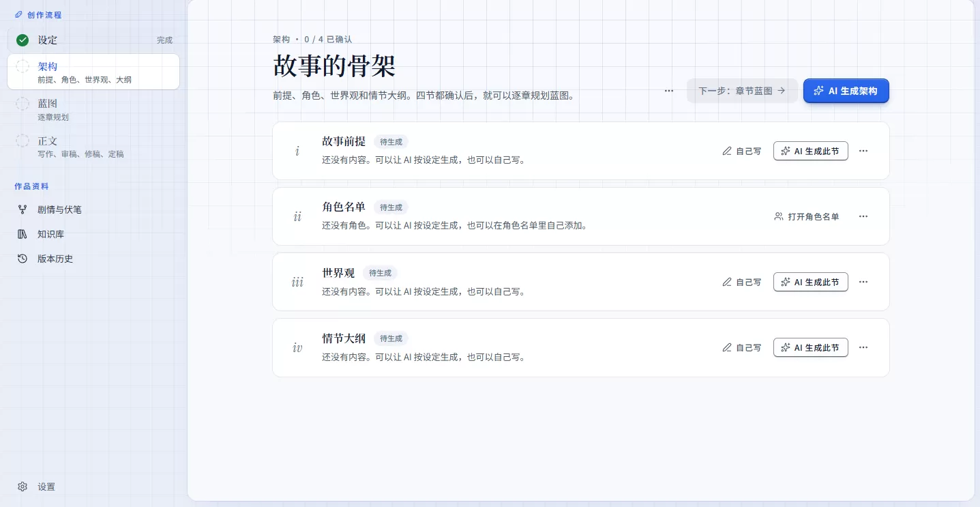Open more options for 角色名单 section

tap(863, 216)
